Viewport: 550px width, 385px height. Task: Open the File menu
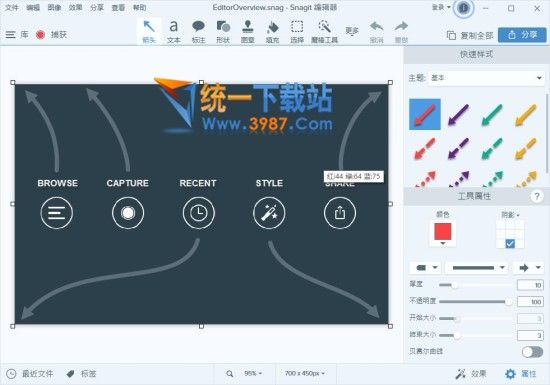coord(11,7)
